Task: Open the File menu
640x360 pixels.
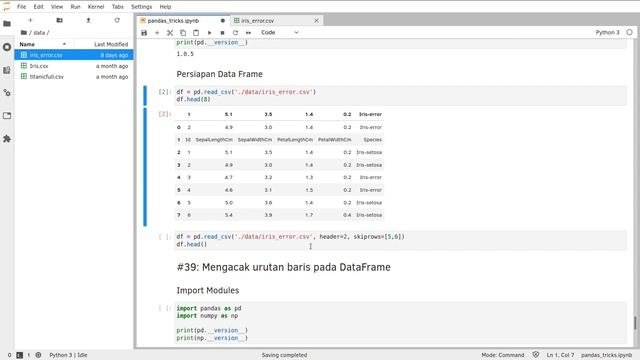Action: [x=22, y=7]
